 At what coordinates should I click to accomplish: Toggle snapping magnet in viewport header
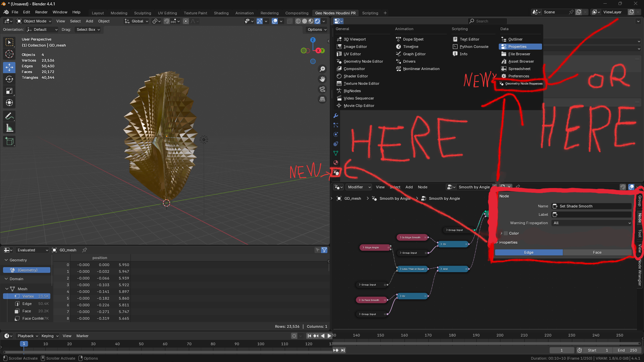pyautogui.click(x=167, y=21)
